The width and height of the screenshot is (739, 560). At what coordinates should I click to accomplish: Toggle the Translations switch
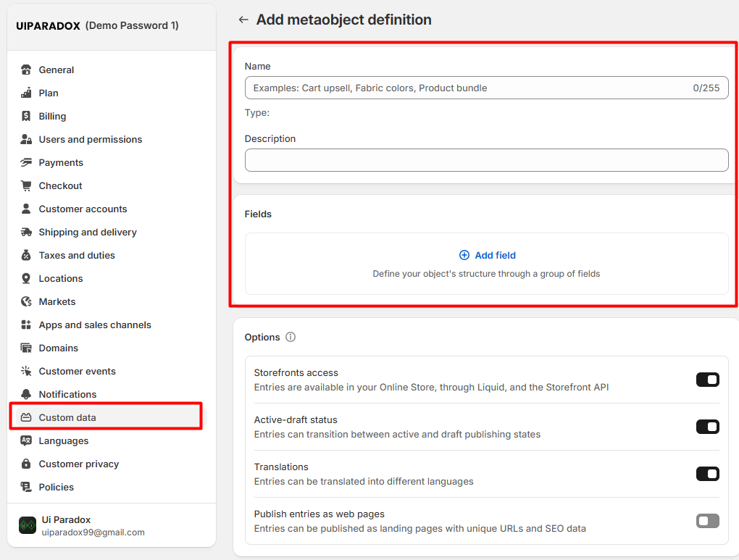pyautogui.click(x=707, y=474)
